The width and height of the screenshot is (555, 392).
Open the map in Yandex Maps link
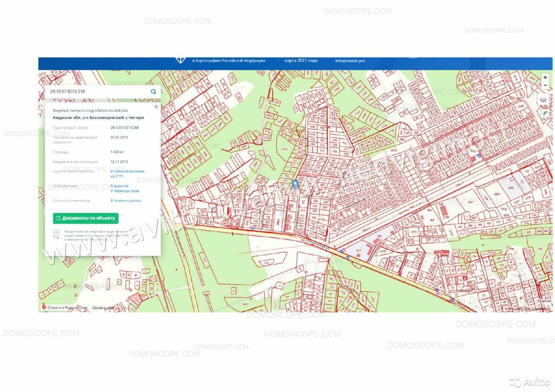pos(65,307)
